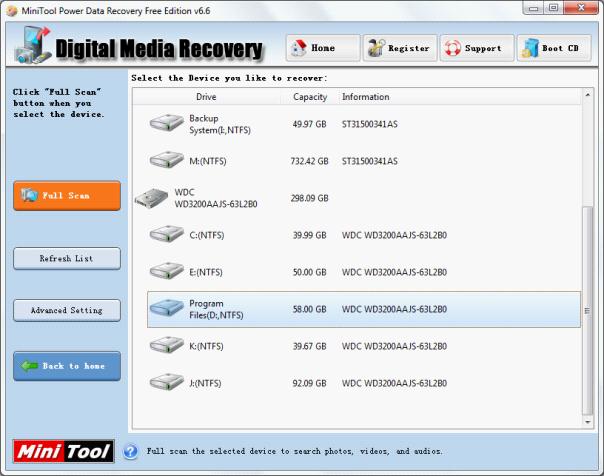This screenshot has height=476, width=604.
Task: Click the Drive column header
Action: 206,97
